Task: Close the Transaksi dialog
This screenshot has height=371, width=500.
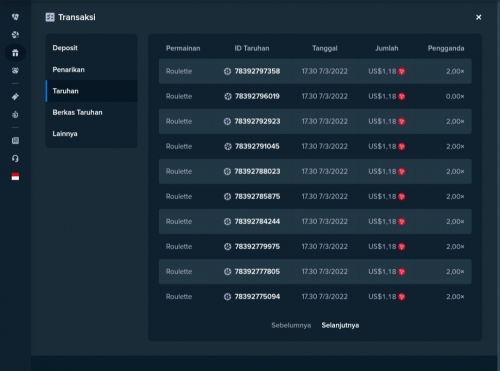Action: (x=478, y=17)
